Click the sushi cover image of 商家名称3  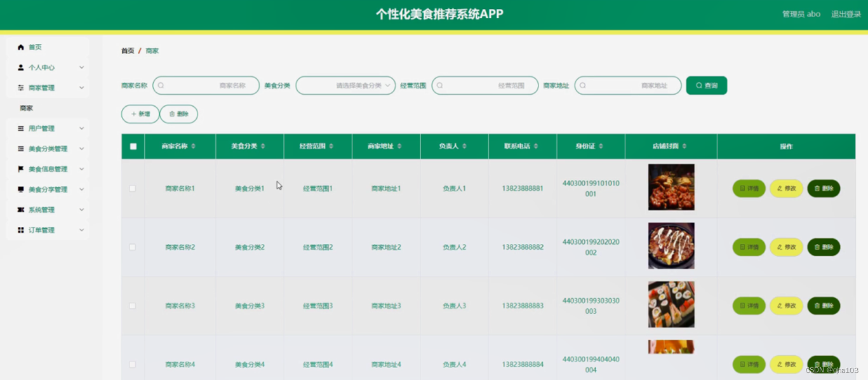671,304
